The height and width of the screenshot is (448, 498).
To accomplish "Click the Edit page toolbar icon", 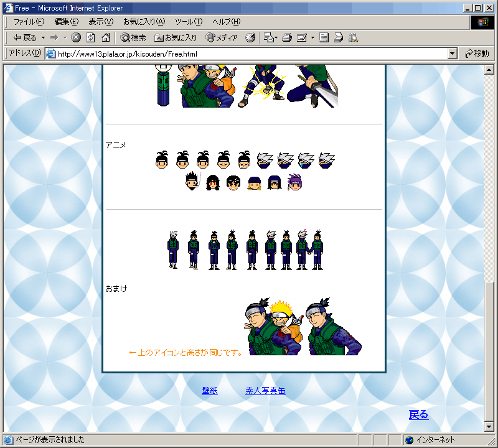I will click(x=302, y=38).
